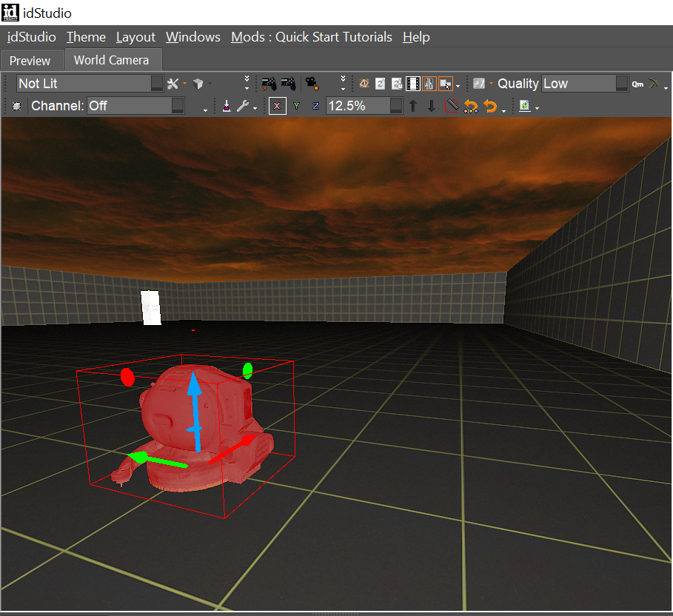Screen dimensions: 673x616
Task: Expand arrow after orange undo icon
Action: [x=503, y=111]
